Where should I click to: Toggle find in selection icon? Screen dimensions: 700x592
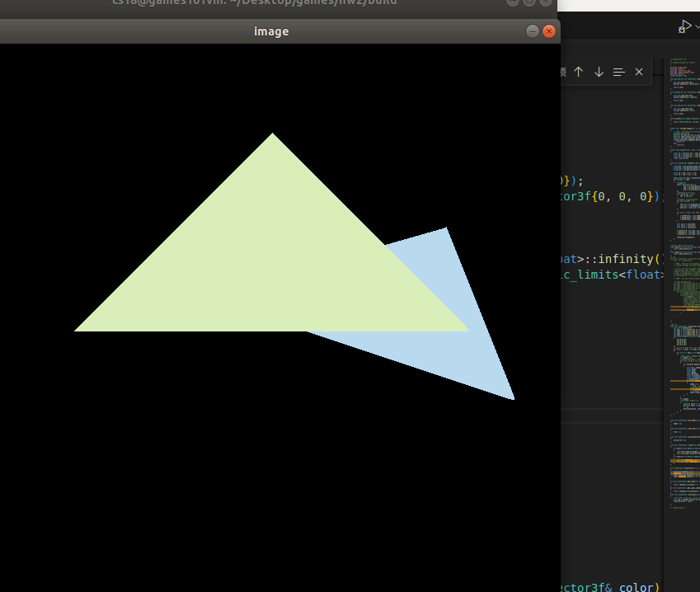(x=618, y=72)
